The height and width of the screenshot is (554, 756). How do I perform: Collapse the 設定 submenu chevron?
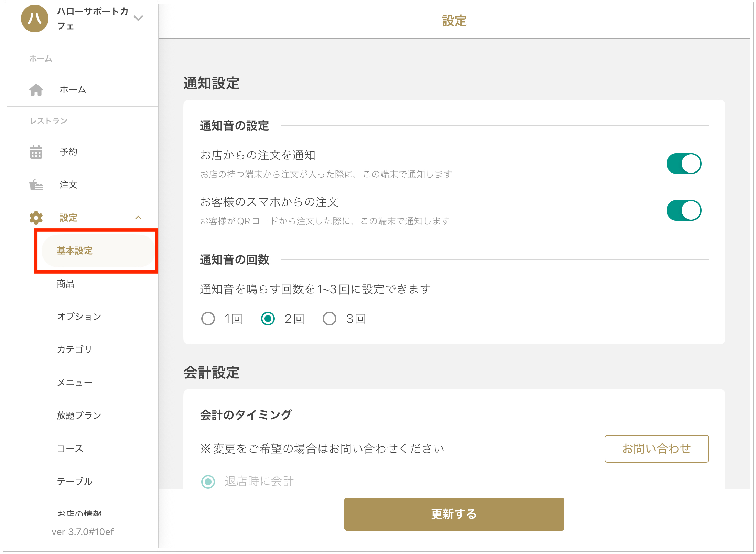(x=138, y=218)
